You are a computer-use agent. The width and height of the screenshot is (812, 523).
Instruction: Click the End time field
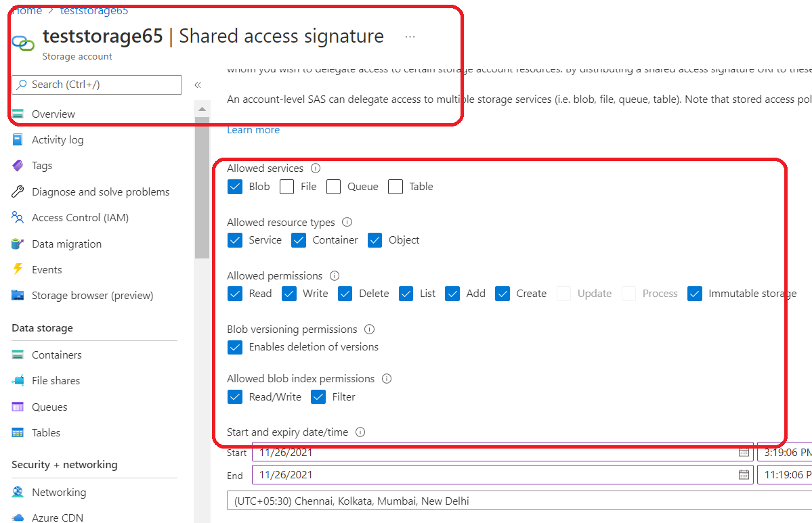[784, 474]
